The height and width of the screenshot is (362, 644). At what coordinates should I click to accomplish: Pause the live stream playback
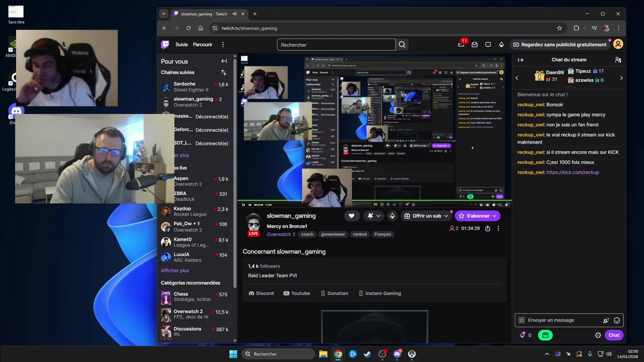(x=244, y=205)
